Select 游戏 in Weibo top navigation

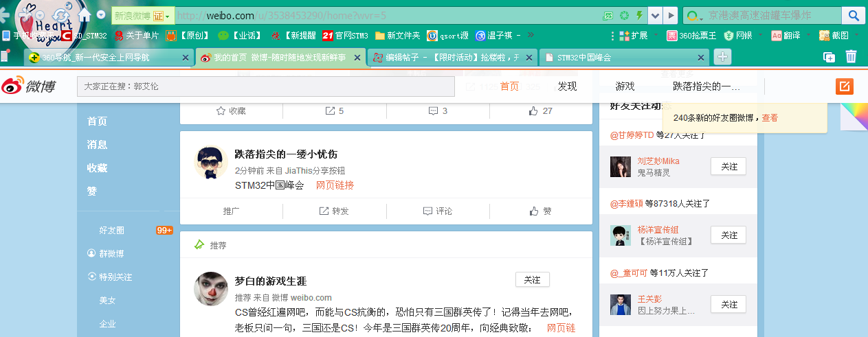[625, 86]
